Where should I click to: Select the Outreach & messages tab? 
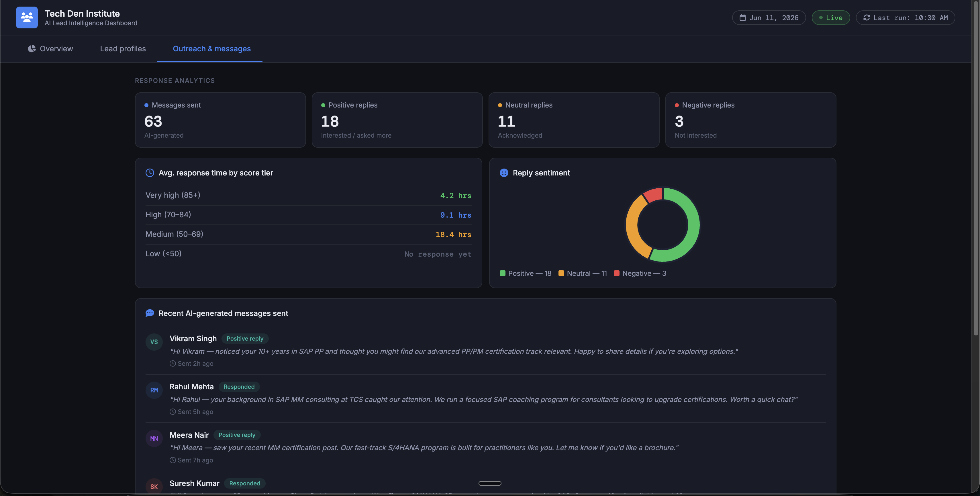(x=211, y=49)
